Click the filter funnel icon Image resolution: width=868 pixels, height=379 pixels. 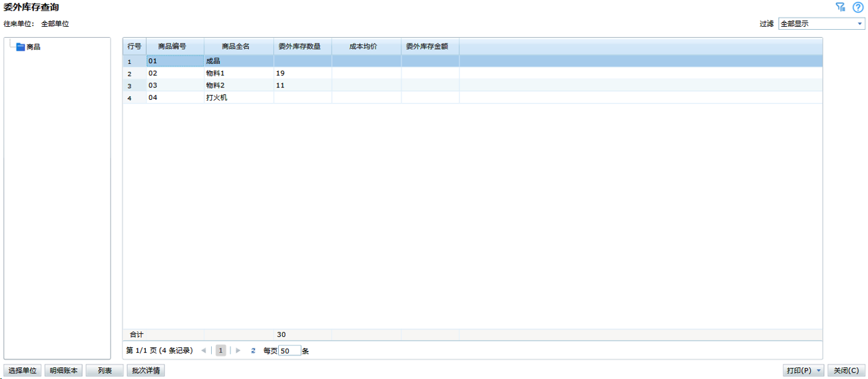pos(840,7)
